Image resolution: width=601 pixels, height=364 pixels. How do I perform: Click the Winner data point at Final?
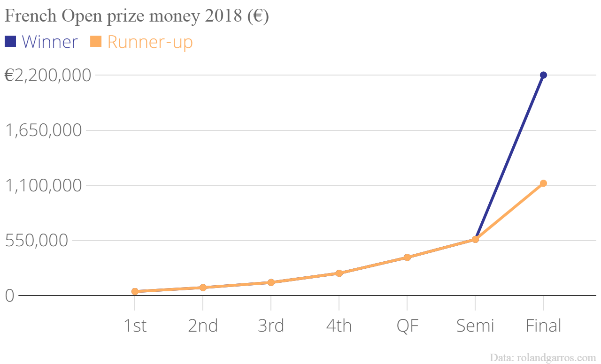click(x=543, y=75)
